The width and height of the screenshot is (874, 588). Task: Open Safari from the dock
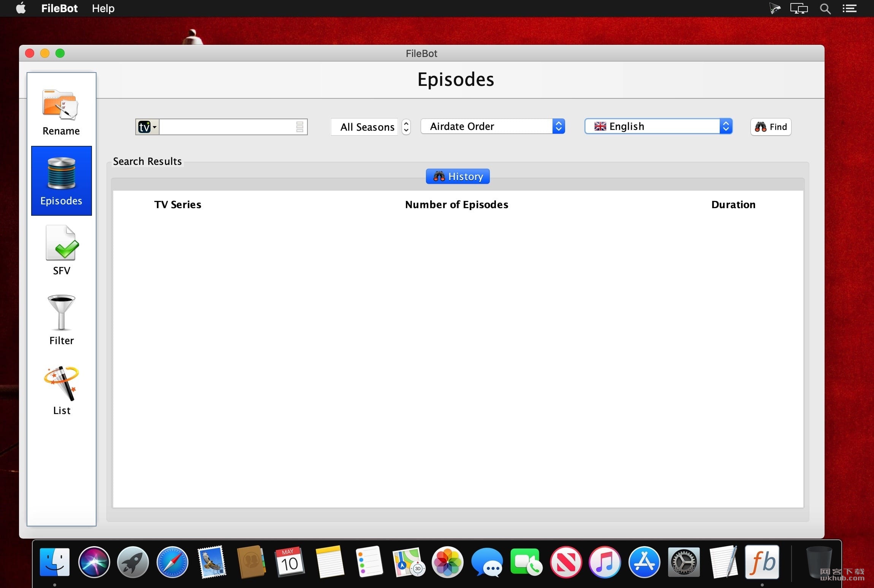click(x=172, y=562)
